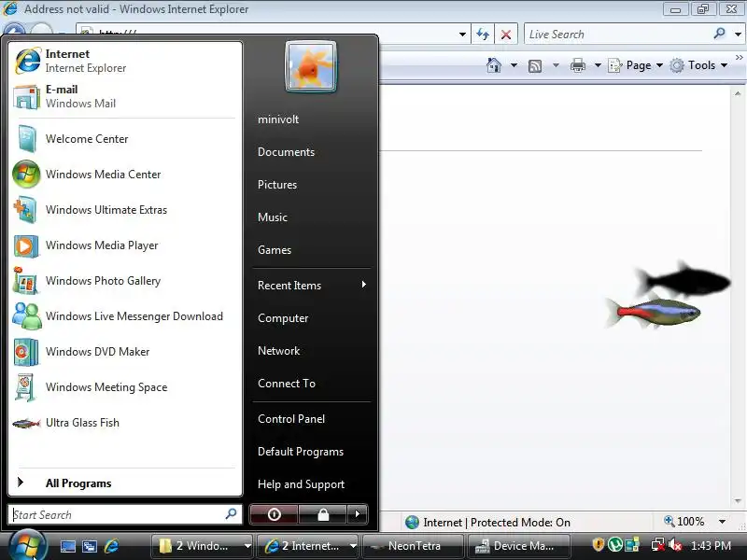This screenshot has width=747, height=560.
Task: Click the 2 Windows Explorer taskbar group
Action: coord(202,546)
